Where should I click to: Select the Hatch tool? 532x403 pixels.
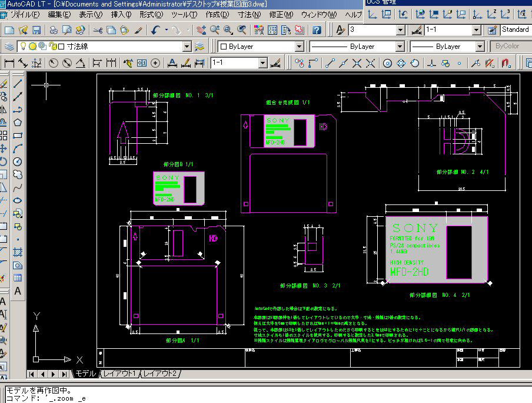[x=18, y=252]
